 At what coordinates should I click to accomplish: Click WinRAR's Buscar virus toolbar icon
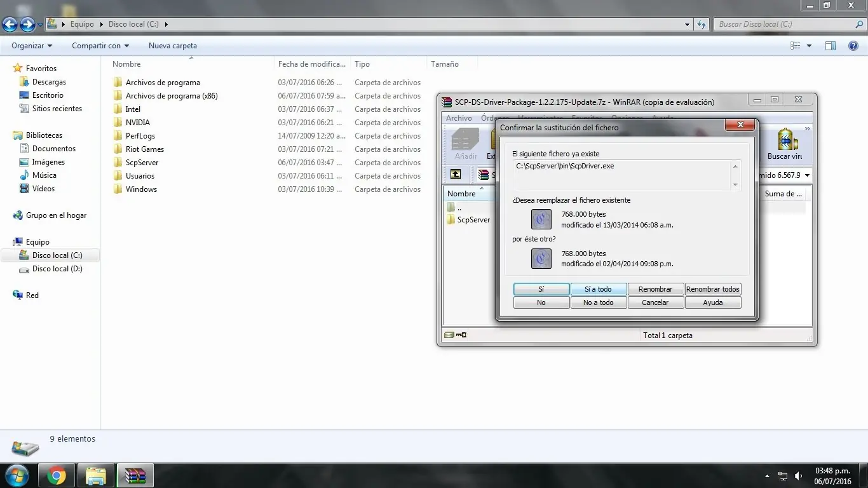coord(785,145)
